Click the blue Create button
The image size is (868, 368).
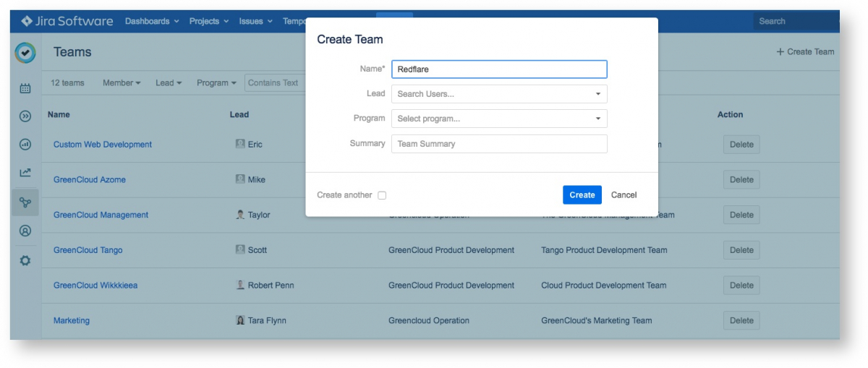pyautogui.click(x=582, y=195)
